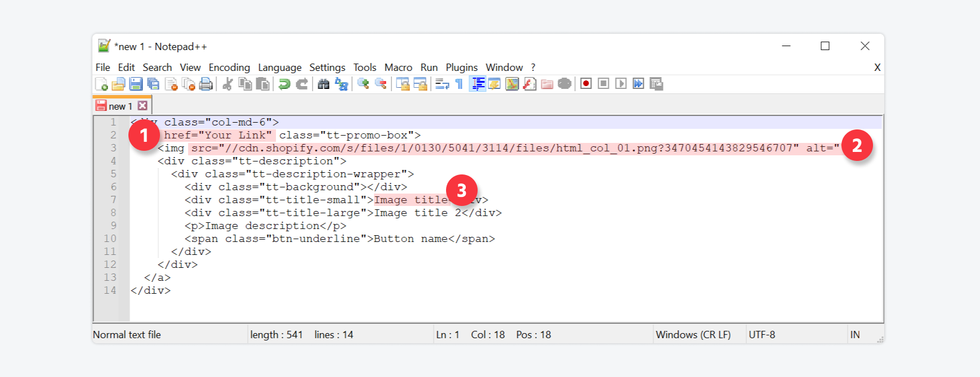Screen dimensions: 980x377
Task: Undo the last edit
Action: pos(284,84)
